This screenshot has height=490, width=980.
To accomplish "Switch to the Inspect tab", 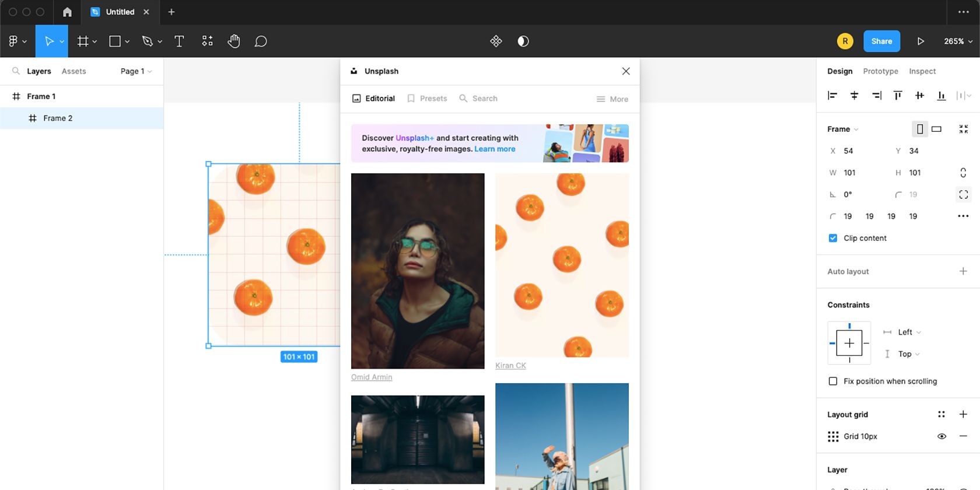I will [922, 71].
